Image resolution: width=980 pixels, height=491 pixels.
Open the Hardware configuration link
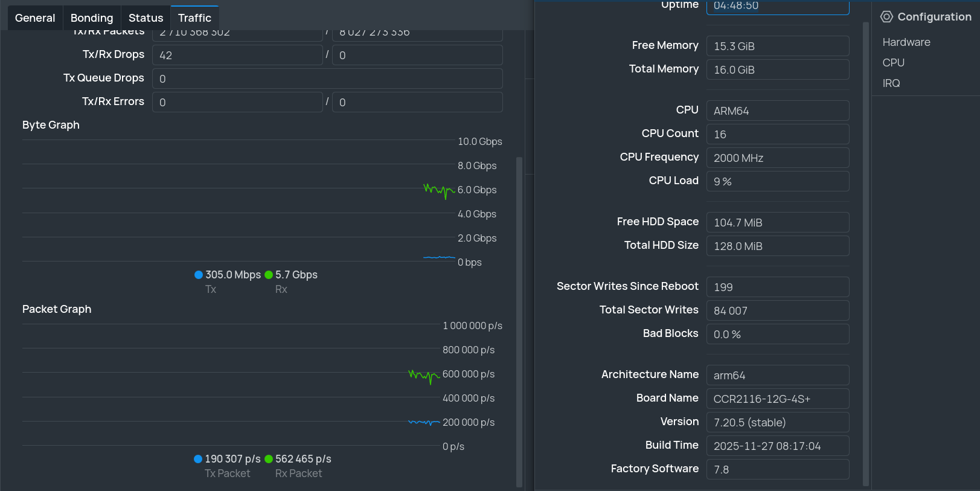[906, 42]
